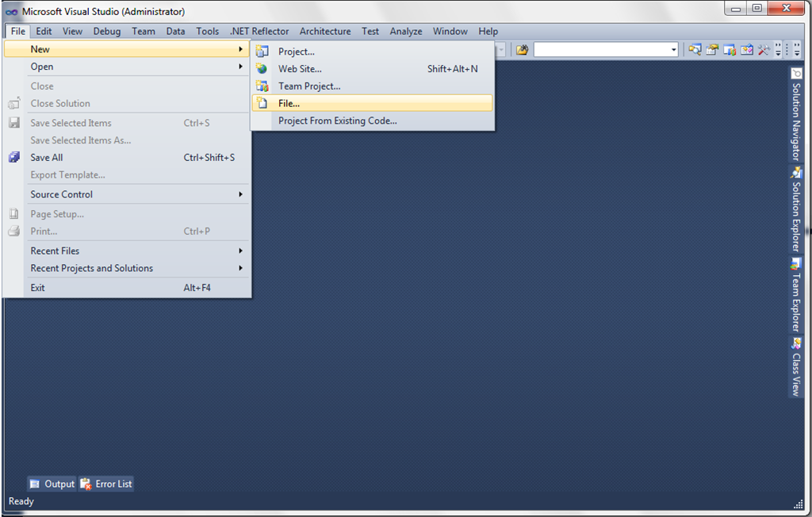Click the Ready status bar text
812x517 pixels.
pyautogui.click(x=21, y=501)
